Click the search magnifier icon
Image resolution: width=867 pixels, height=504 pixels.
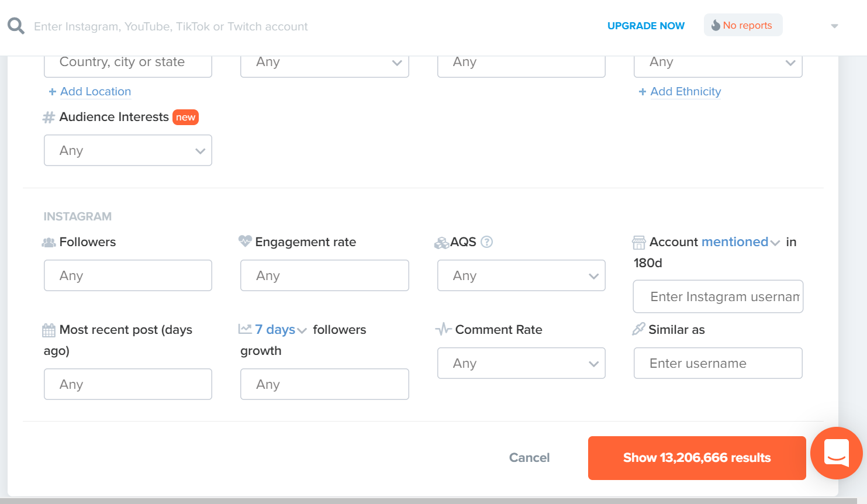[16, 25]
